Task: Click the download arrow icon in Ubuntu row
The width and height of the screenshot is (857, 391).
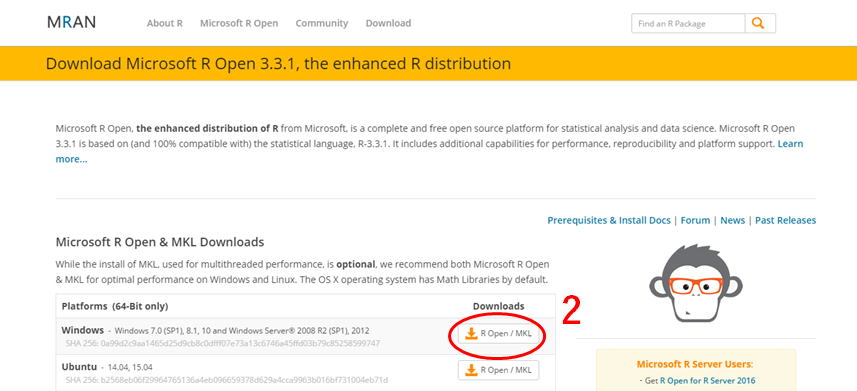Action: pos(471,370)
